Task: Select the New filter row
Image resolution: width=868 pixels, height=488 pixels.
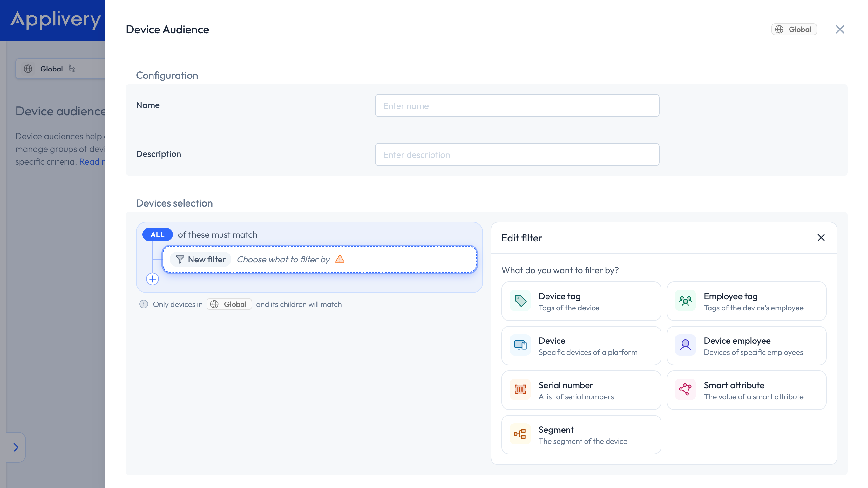Action: click(x=319, y=259)
